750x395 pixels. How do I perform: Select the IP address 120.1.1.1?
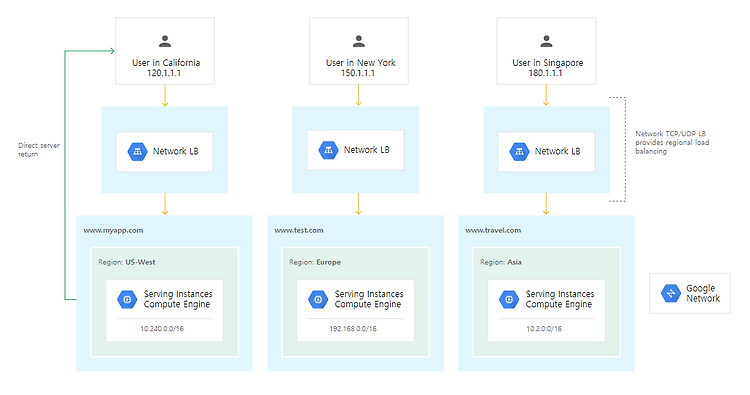(x=164, y=73)
